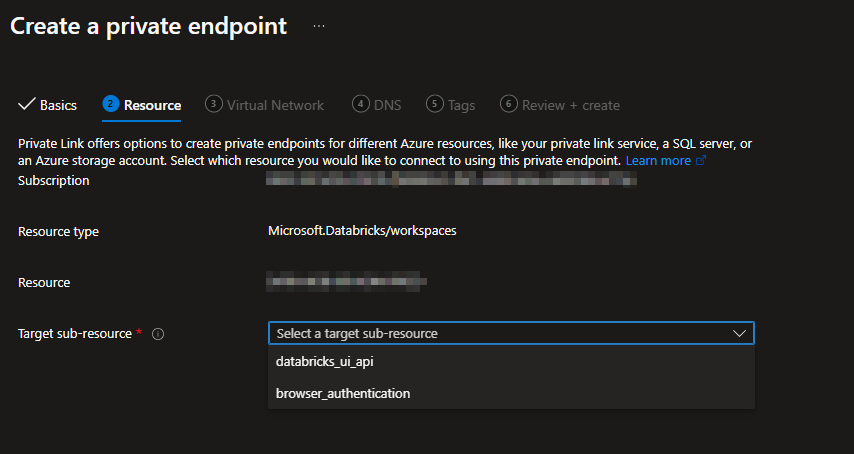The image size is (854, 454).
Task: Click the Create a private endpoint heading
Action: [148, 26]
